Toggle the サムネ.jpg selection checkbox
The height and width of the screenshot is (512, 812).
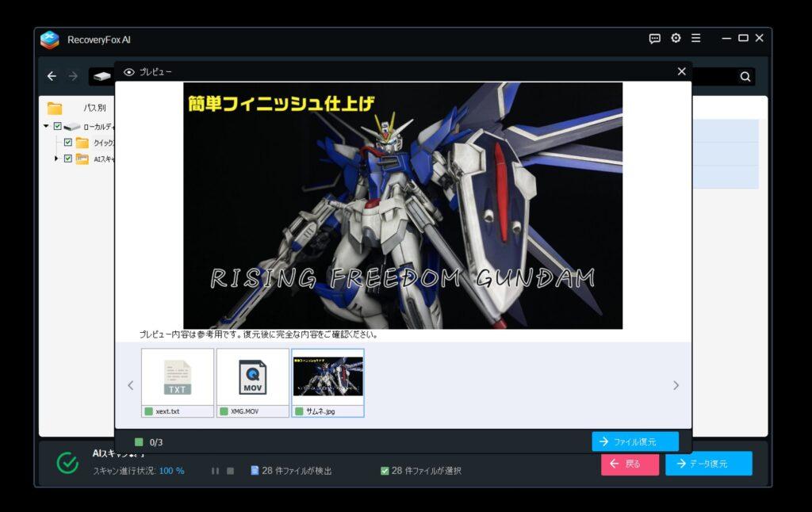[x=299, y=411]
